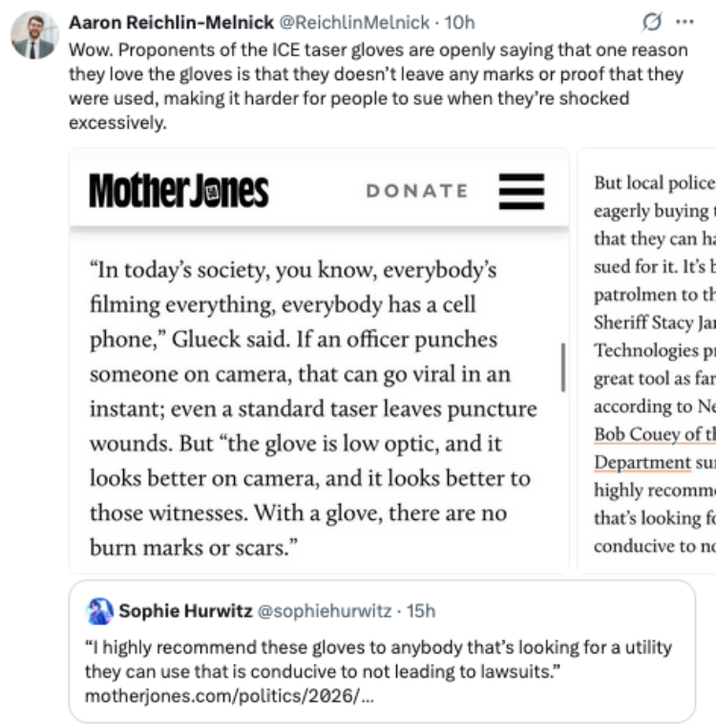Click the Bob Couey underlined article link

pos(654,434)
